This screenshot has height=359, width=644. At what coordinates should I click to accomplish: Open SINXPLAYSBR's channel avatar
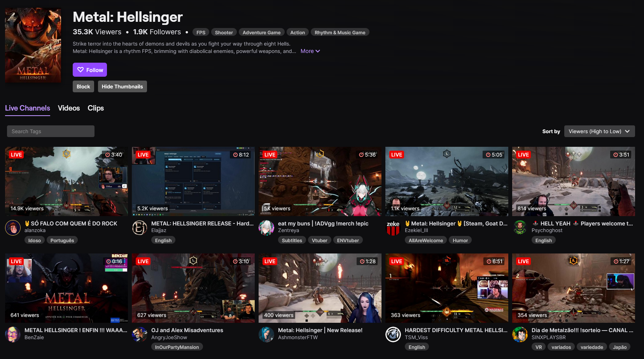pos(520,334)
